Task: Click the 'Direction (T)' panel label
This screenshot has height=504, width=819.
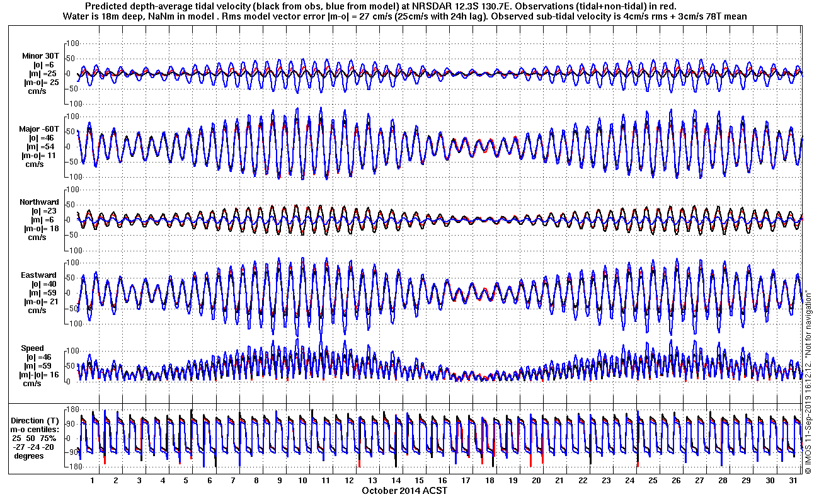Action: tap(36, 421)
